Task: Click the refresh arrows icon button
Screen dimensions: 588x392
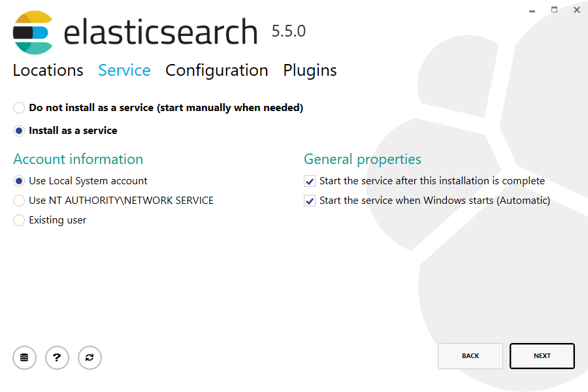Action: click(x=90, y=357)
